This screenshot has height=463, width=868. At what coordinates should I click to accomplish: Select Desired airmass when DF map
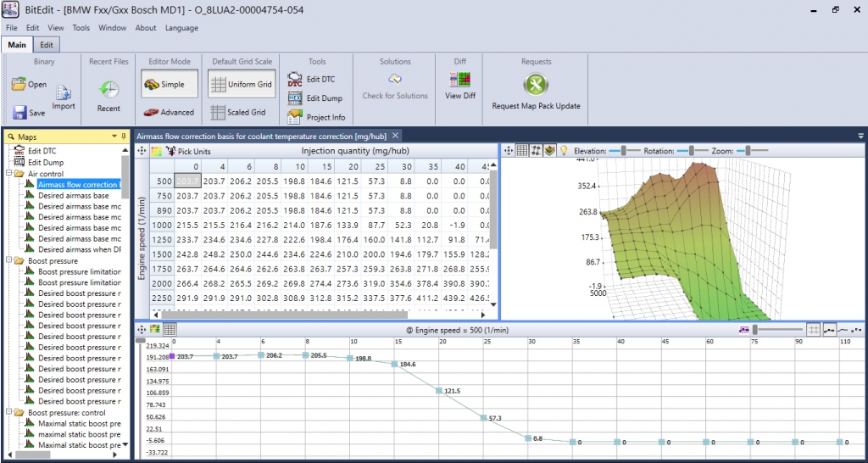click(79, 250)
